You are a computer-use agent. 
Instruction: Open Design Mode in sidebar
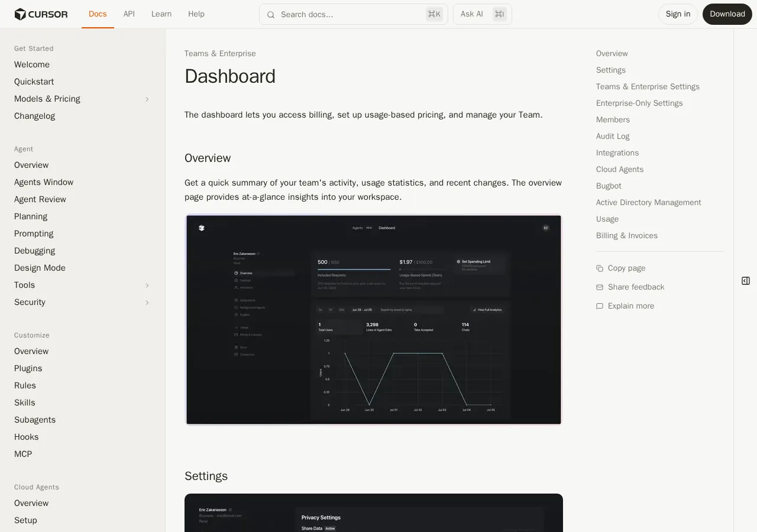pos(40,268)
